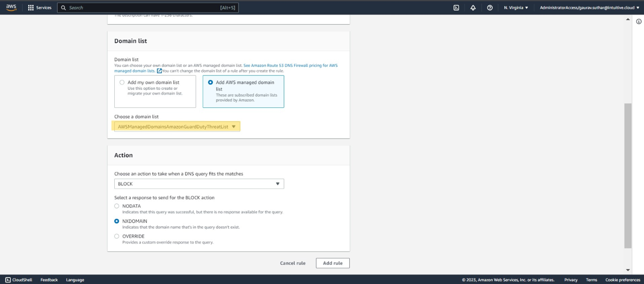Viewport: 644px width, 284px height.
Task: Click the page vertical scrollbar thumb
Action: click(627, 175)
